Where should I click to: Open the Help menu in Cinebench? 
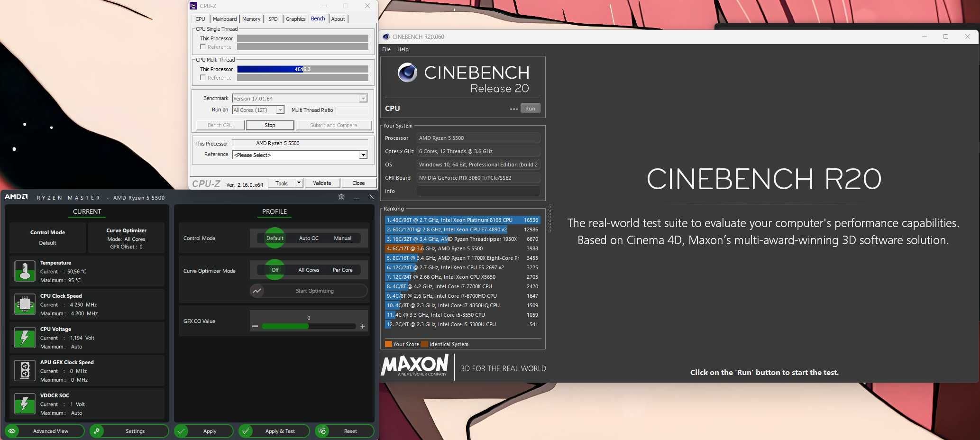(x=403, y=49)
